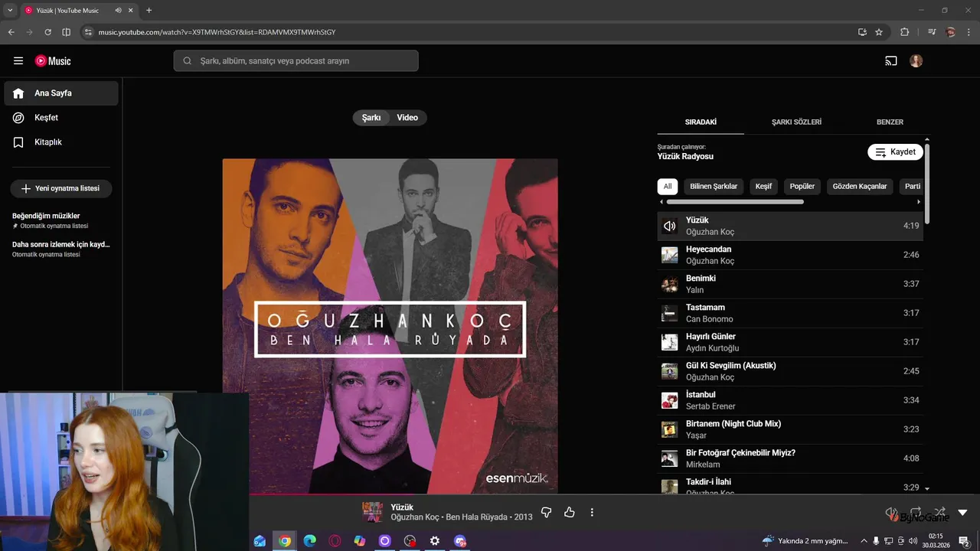Open Daha sonra izlemek için playlist
The height and width of the screenshot is (551, 980).
[61, 249]
